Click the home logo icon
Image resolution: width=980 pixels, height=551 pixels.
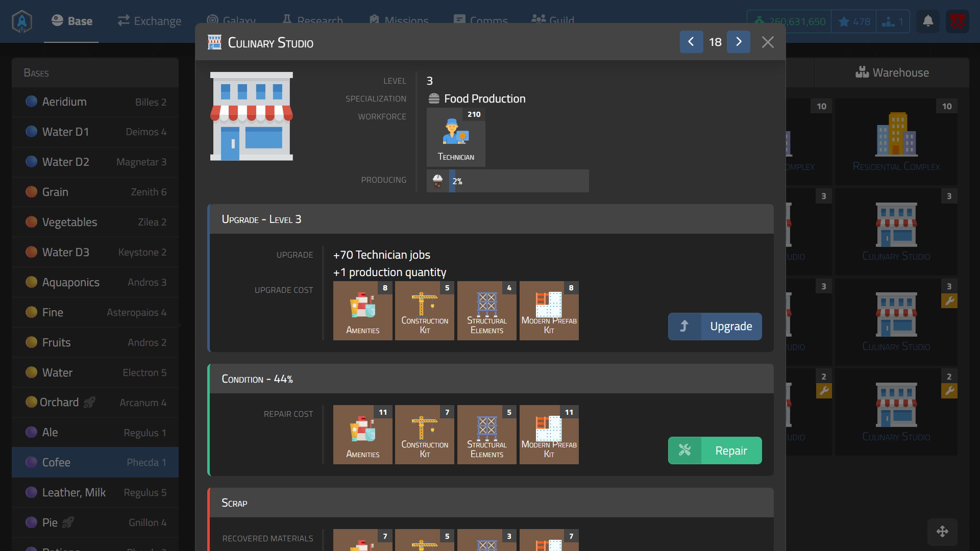click(22, 21)
